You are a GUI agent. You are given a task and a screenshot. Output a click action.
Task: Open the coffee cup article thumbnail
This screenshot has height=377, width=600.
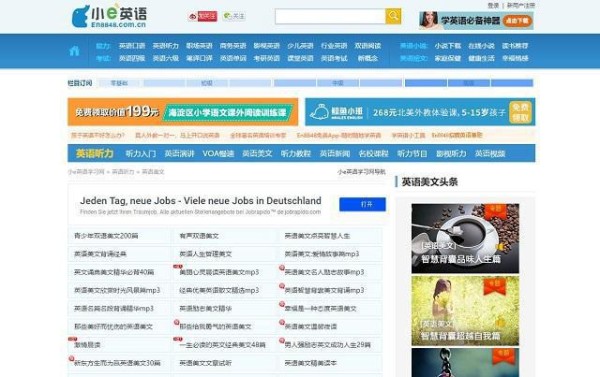pyautogui.click(x=465, y=238)
